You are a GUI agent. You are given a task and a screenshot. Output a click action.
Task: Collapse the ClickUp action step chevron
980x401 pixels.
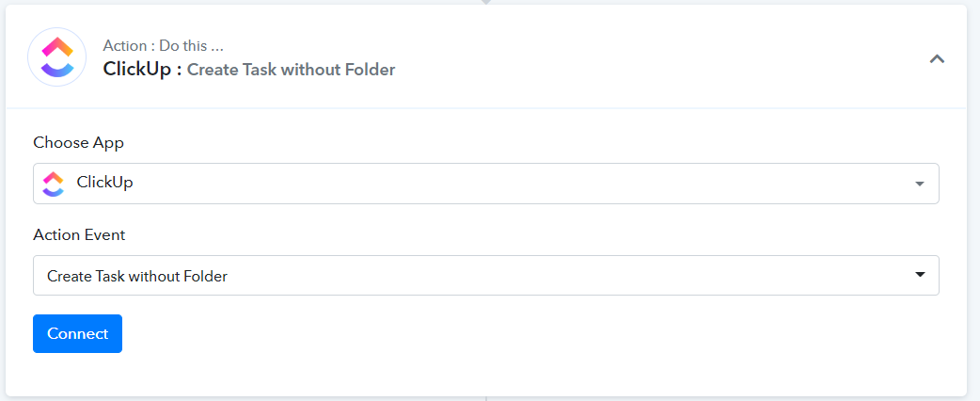pyautogui.click(x=936, y=58)
